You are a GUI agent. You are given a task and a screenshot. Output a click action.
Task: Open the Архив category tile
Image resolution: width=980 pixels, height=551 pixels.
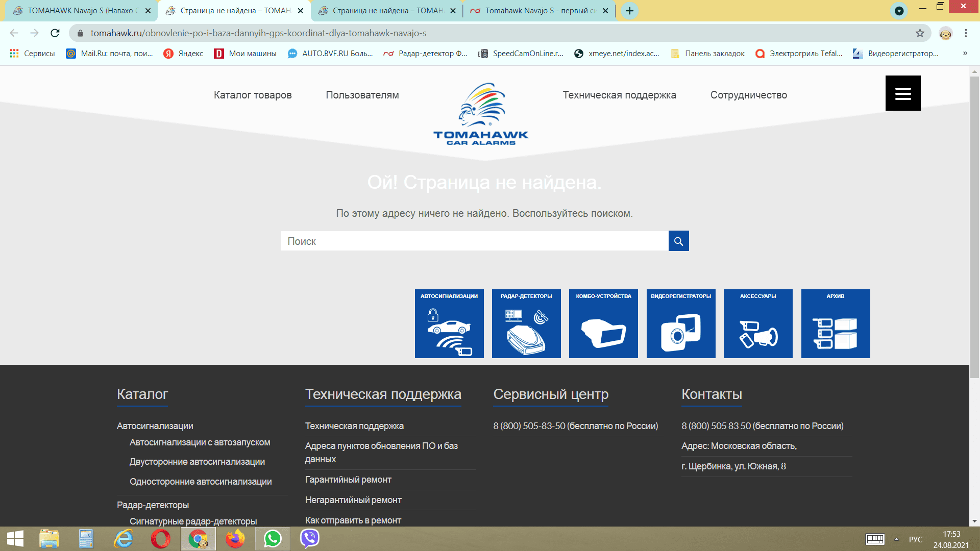pos(836,323)
